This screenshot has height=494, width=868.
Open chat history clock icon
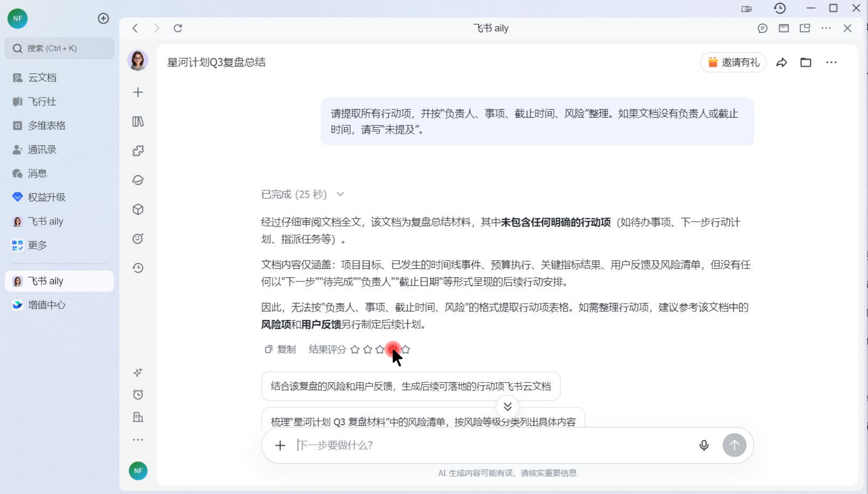[138, 268]
